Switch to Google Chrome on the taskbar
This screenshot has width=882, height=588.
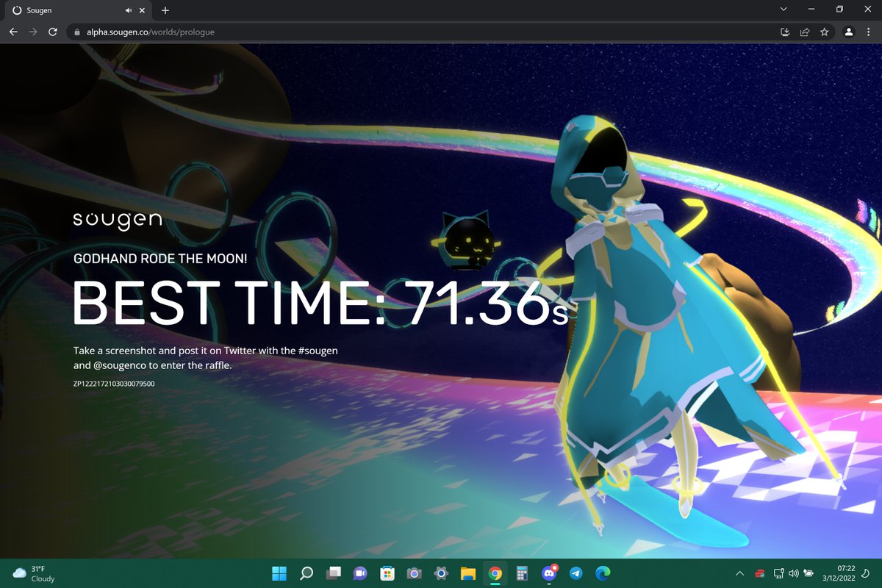[495, 573]
